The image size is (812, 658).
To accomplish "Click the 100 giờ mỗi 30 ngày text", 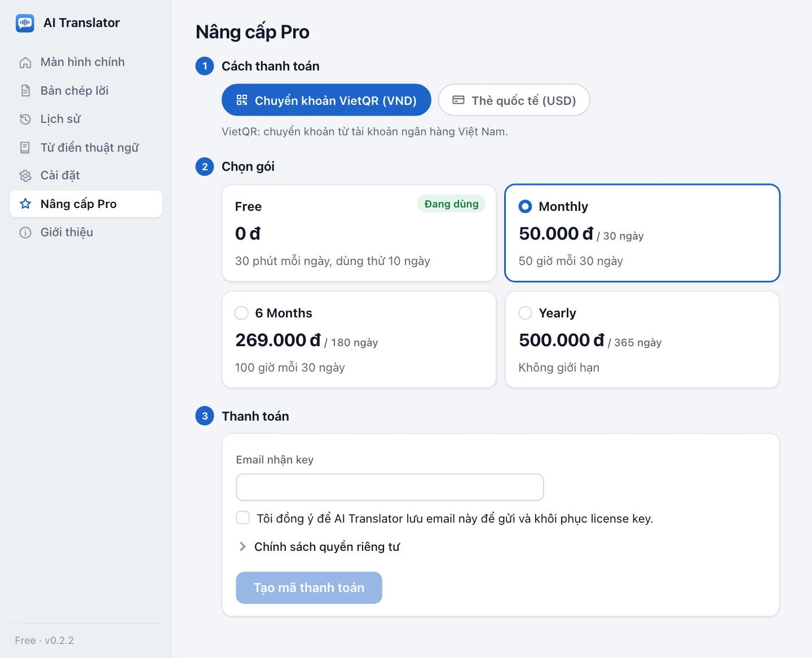I will (290, 368).
